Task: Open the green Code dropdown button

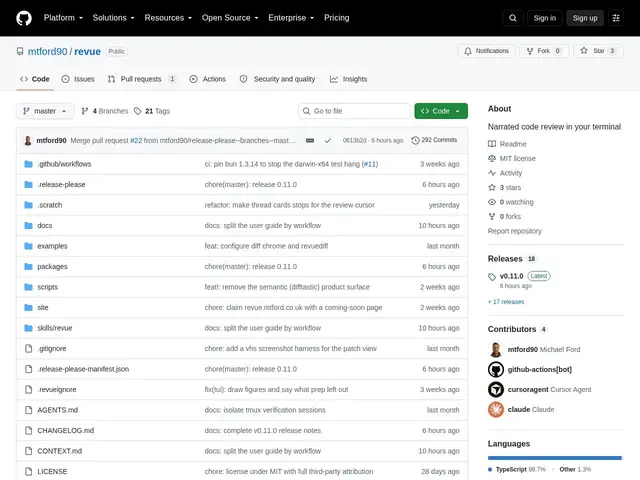Action: pyautogui.click(x=441, y=111)
